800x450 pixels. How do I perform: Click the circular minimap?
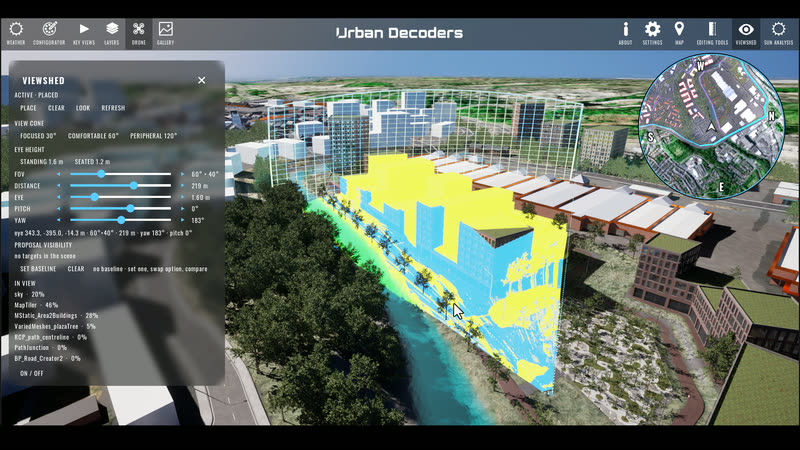click(712, 127)
